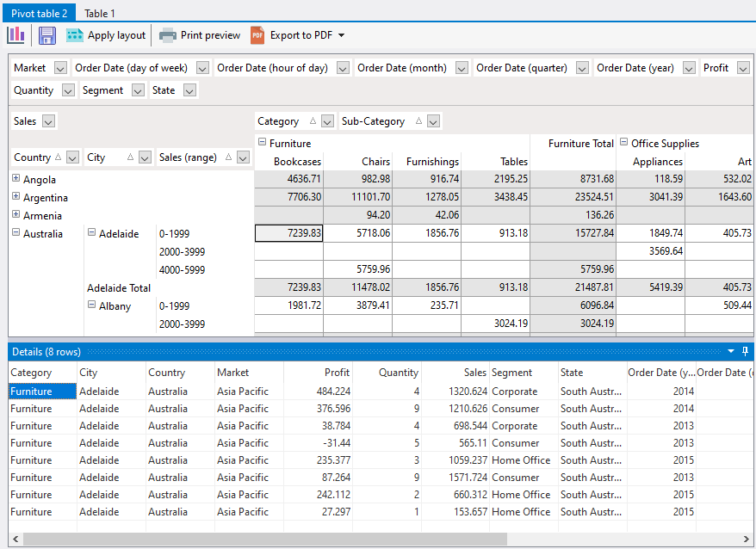Toggle sort order on Category field
The width and height of the screenshot is (756, 549).
313,121
